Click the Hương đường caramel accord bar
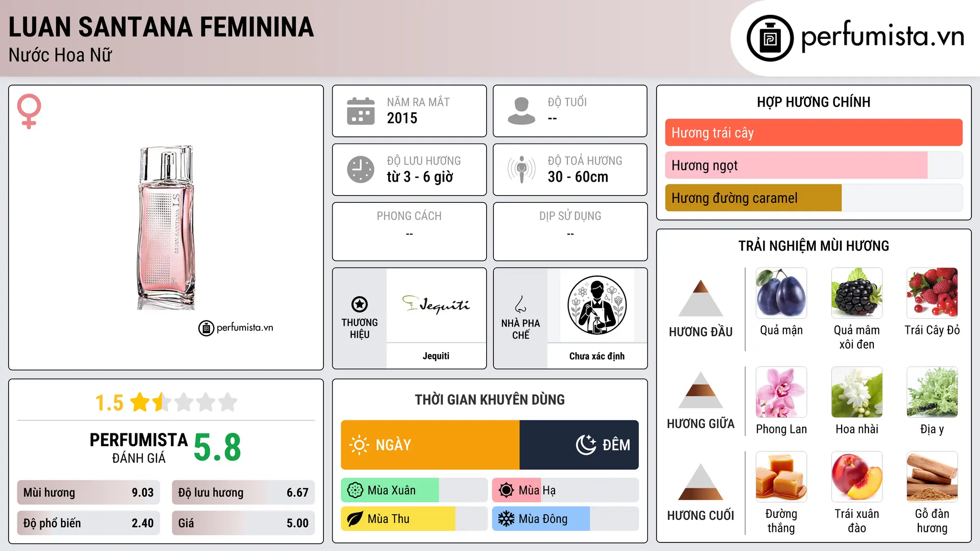Screen dimensions: 980x551 pyautogui.click(x=813, y=198)
